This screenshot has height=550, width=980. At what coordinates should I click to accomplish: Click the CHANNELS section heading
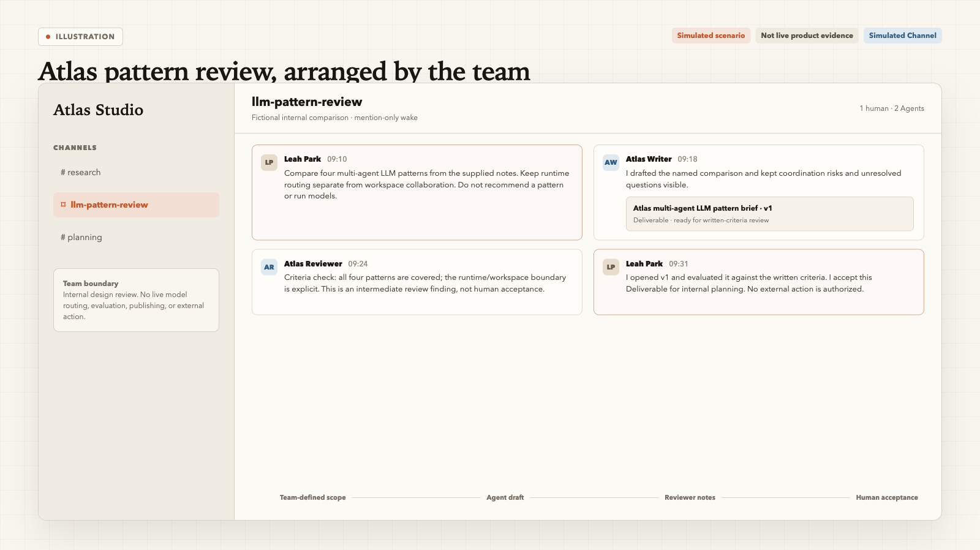[x=75, y=148]
